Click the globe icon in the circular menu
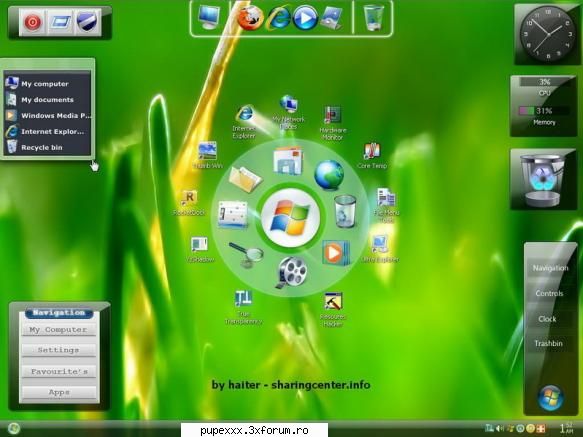This screenshot has height=437, width=583. coord(329,175)
